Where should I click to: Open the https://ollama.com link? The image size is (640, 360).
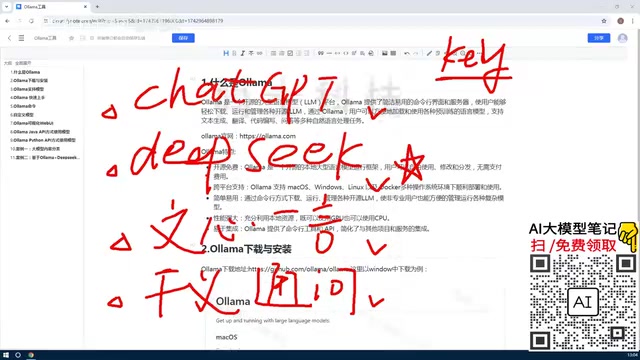tap(267, 136)
